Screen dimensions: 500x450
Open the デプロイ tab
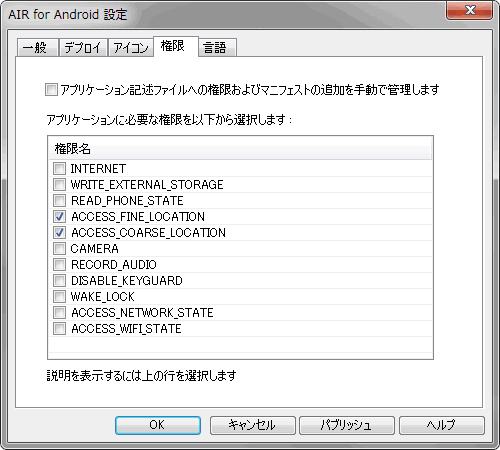(83, 47)
